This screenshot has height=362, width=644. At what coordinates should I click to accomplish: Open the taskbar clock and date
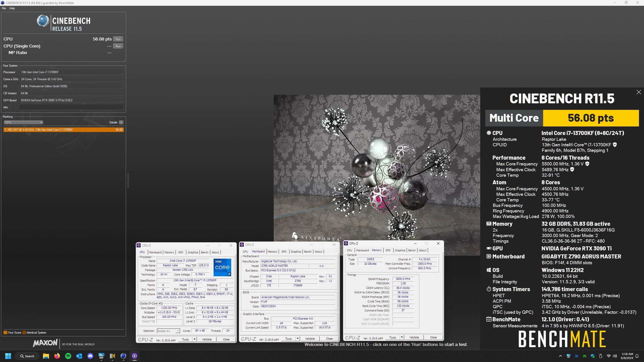pos(627,356)
